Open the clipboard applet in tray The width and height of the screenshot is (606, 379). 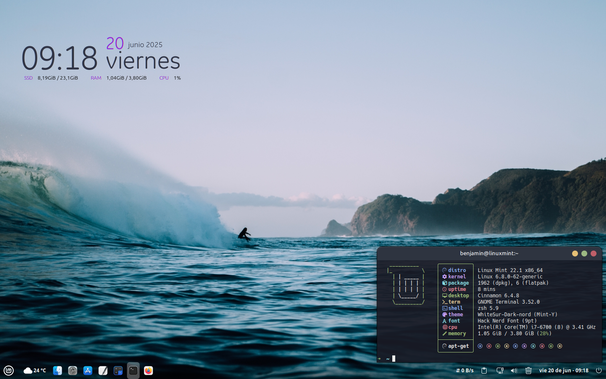(484, 371)
